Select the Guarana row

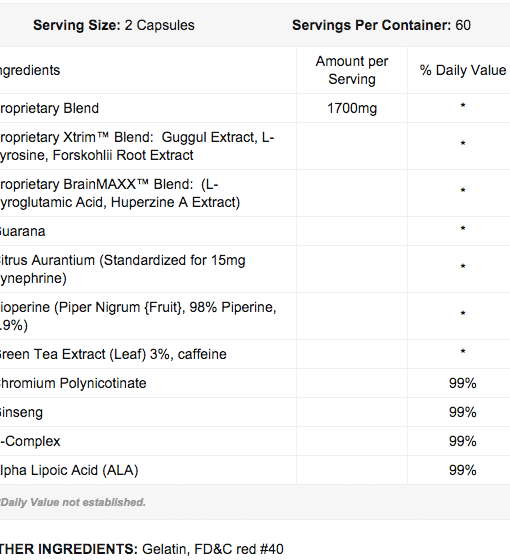255,231
